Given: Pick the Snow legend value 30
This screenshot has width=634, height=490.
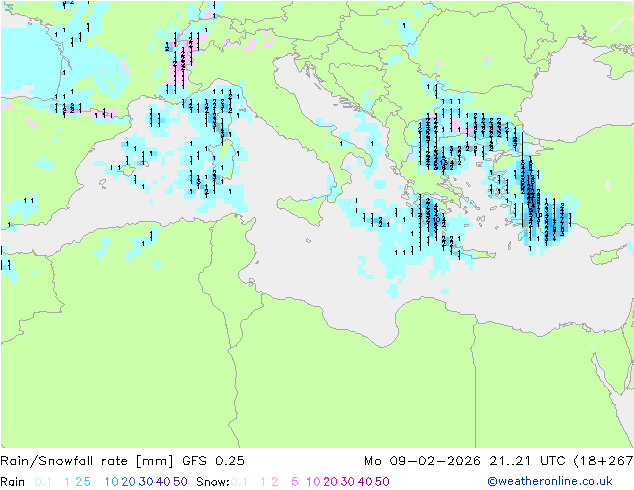Looking at the screenshot, I should [348, 482].
